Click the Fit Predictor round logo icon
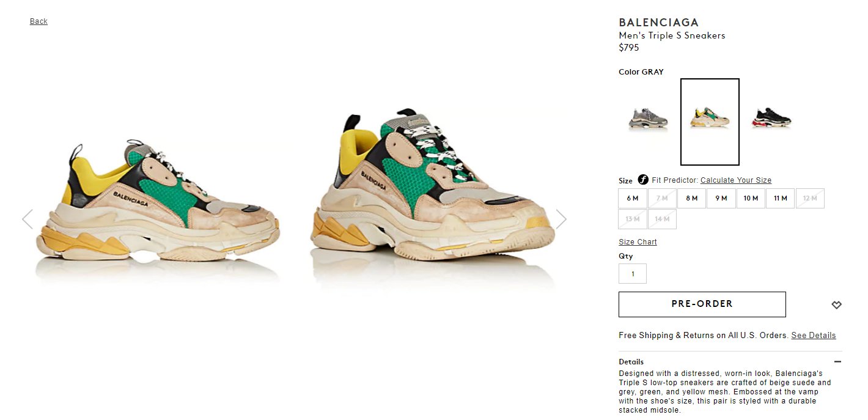Screen dimensions: 868x420 coord(642,180)
